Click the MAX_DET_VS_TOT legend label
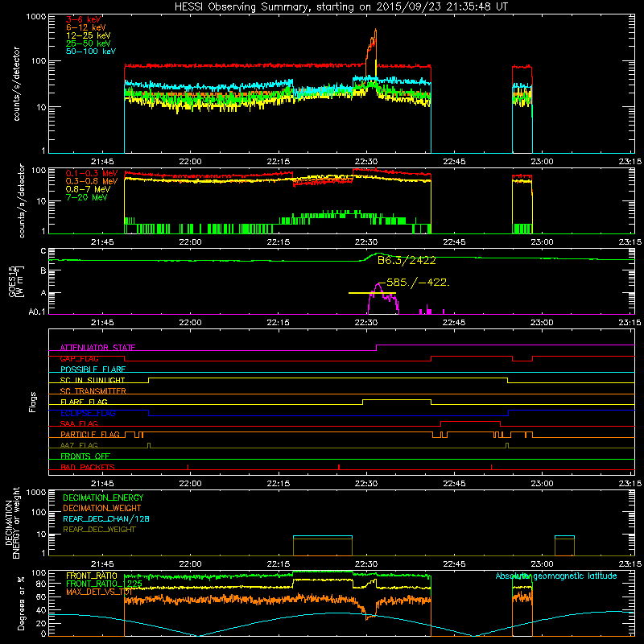The image size is (644, 644). coord(99,592)
